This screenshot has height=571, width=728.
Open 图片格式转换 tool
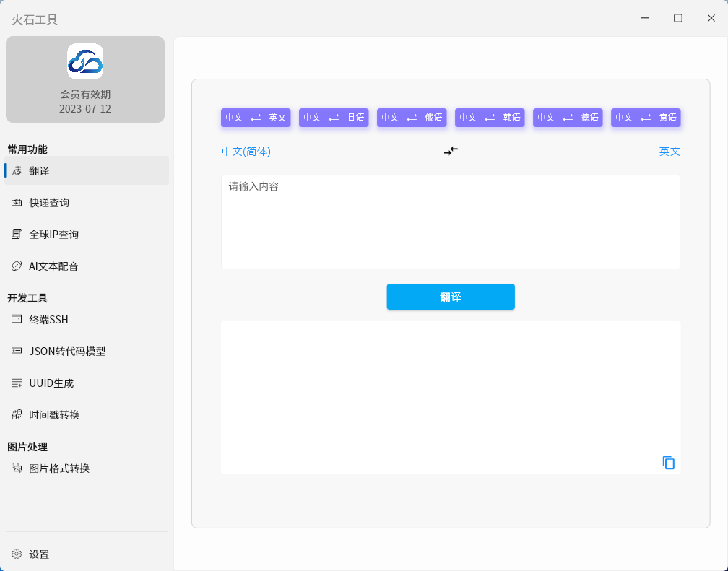click(87, 468)
